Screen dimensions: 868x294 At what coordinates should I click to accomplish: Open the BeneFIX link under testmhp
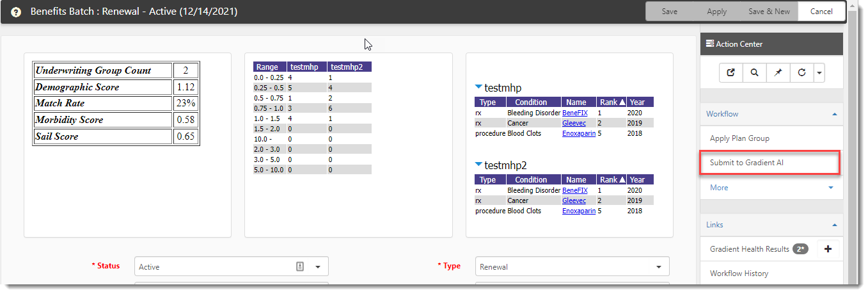574,113
